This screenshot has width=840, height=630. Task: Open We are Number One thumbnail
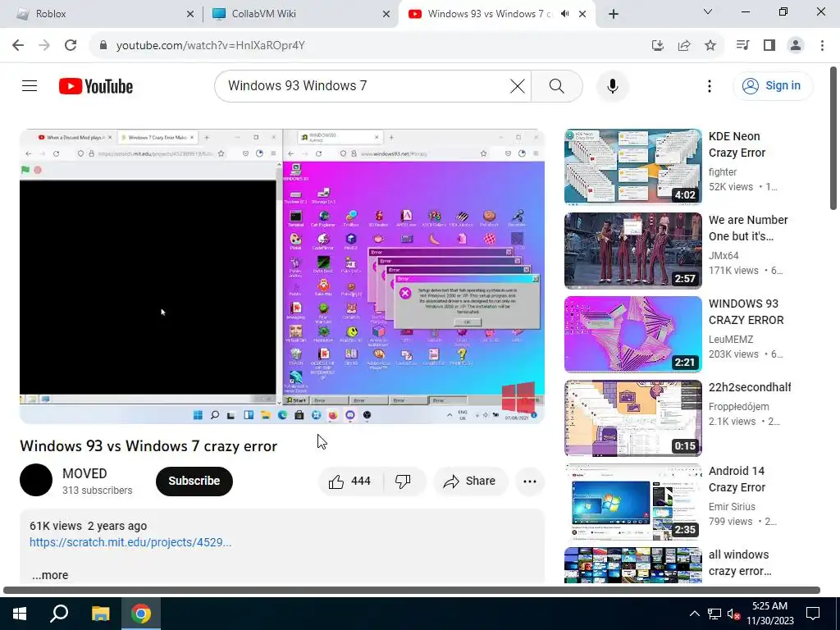pos(632,250)
